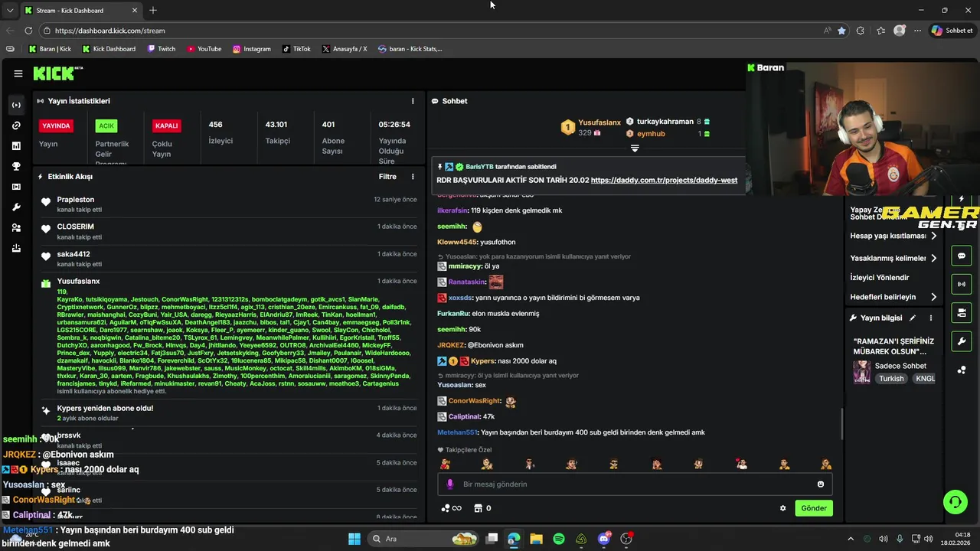Select İzleyici Yönlendir option
Image resolution: width=980 pixels, height=551 pixels.
(880, 277)
